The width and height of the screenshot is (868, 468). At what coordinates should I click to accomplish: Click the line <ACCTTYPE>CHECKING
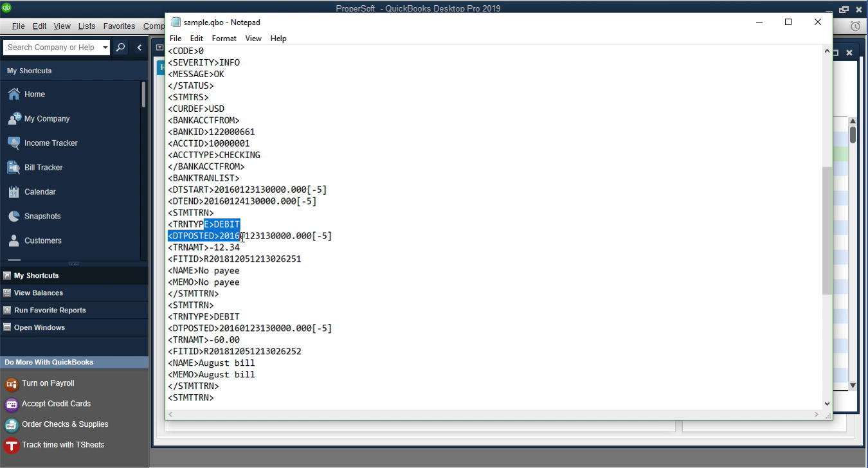tap(214, 155)
